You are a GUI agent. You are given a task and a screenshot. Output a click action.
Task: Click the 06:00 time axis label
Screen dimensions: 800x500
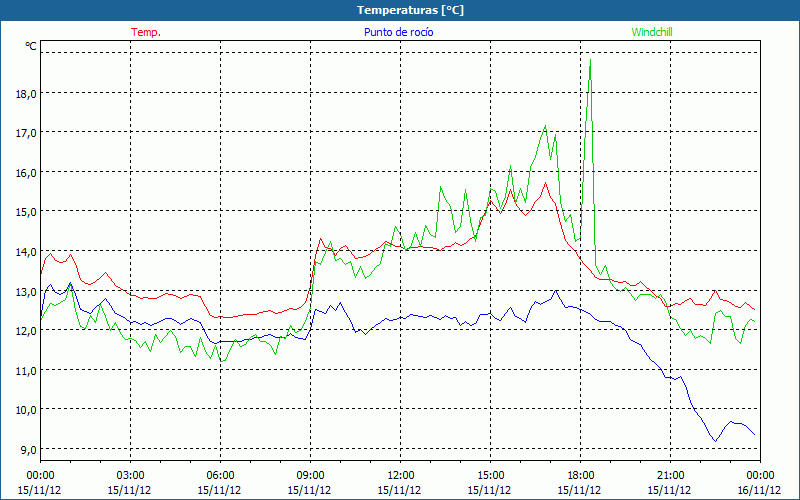[x=220, y=476]
